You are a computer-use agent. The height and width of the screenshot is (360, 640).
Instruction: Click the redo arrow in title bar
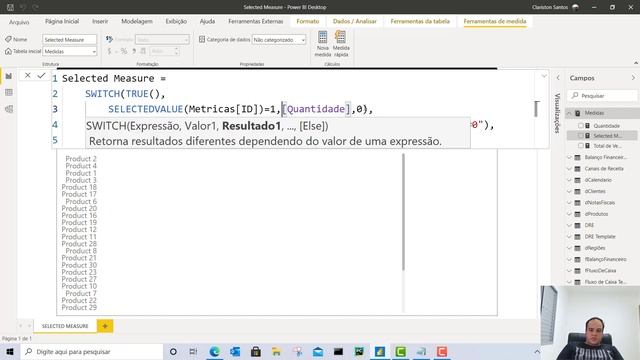(36, 7)
